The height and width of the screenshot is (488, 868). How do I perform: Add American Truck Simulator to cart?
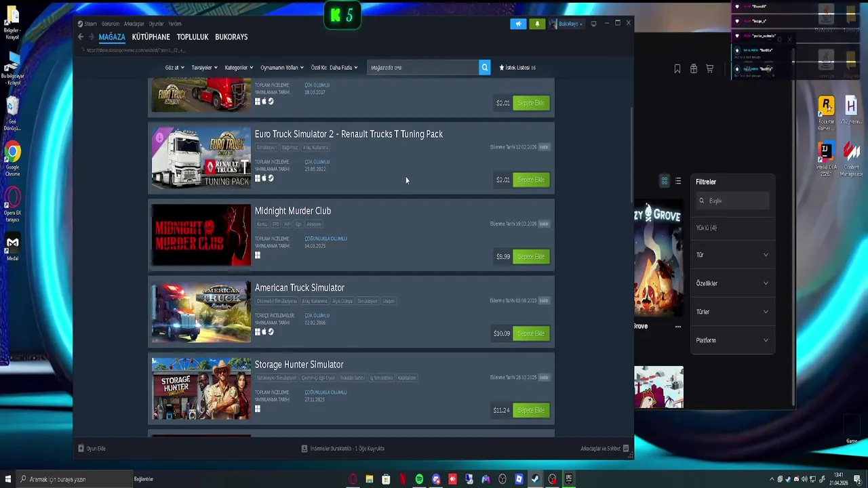[531, 333]
